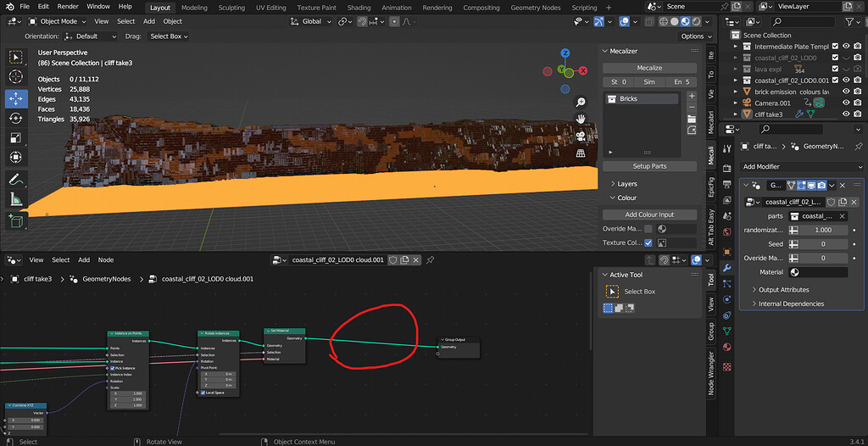Toggle the Overide Ma... checkbox in Mecalizer
This screenshot has height=446, width=868.
648,228
